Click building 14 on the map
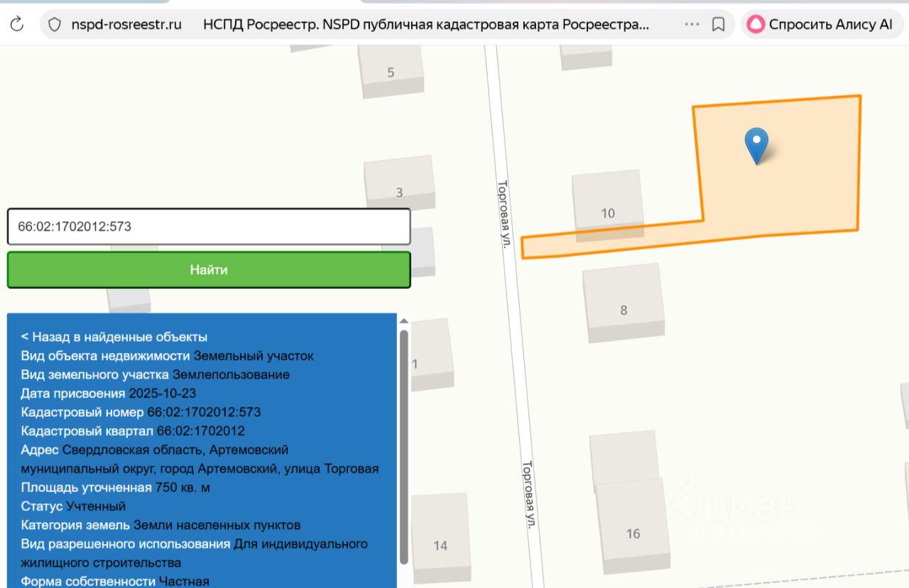The width and height of the screenshot is (909, 588). click(440, 540)
